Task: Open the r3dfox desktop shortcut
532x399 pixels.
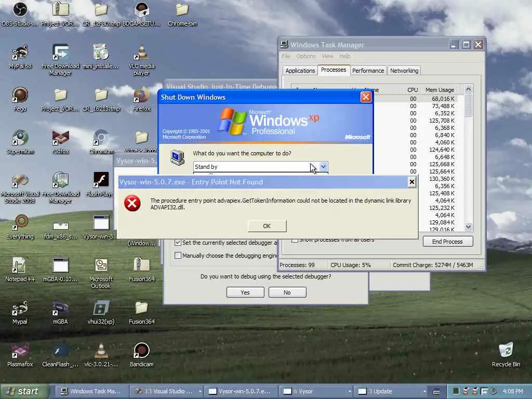Action: tap(60, 142)
